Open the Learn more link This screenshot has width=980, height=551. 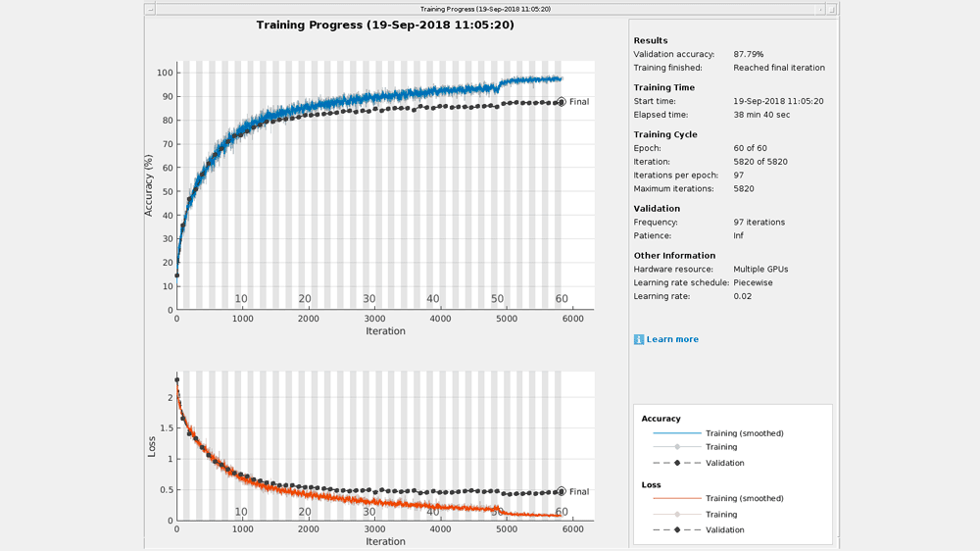click(x=672, y=339)
